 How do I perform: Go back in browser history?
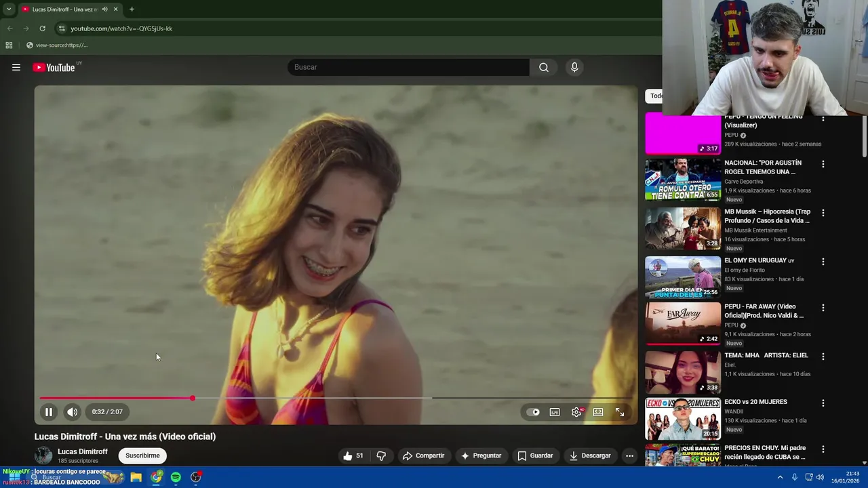9,28
